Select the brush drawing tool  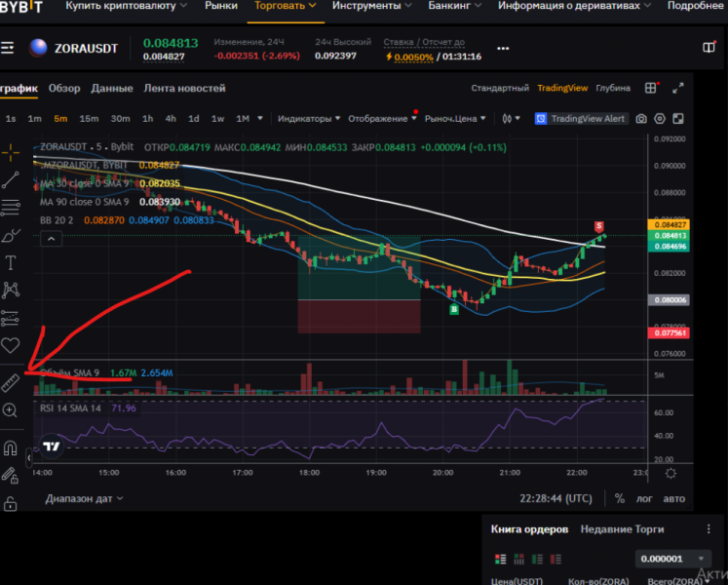[x=10, y=236]
